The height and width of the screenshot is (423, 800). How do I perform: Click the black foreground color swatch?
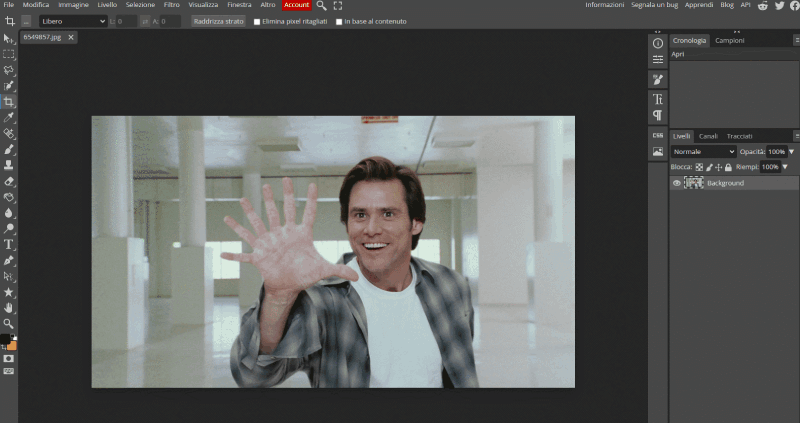5,339
